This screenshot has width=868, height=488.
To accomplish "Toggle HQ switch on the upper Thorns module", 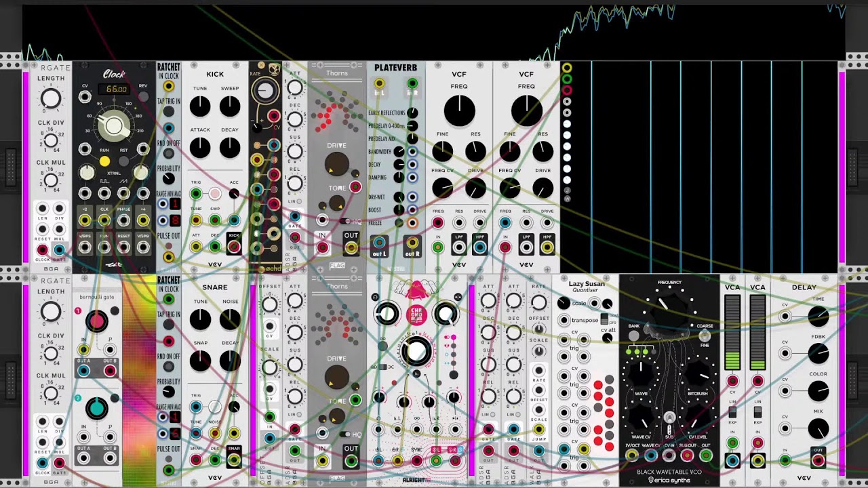I will (347, 221).
